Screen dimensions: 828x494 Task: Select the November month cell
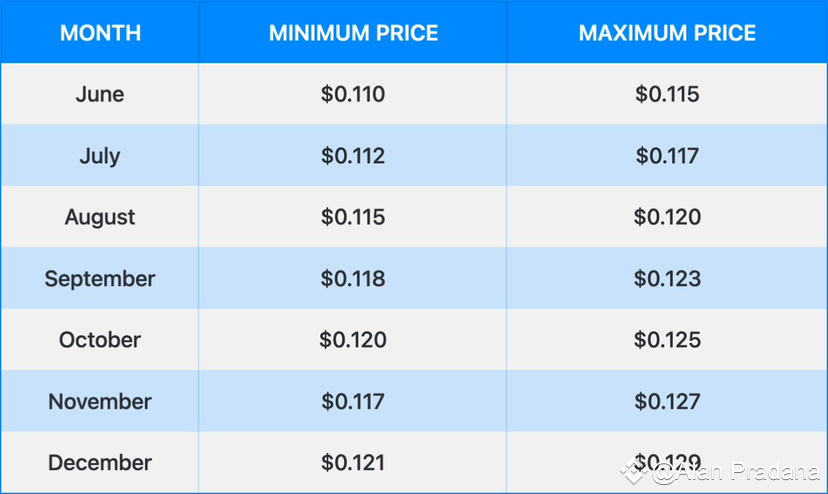click(100, 402)
